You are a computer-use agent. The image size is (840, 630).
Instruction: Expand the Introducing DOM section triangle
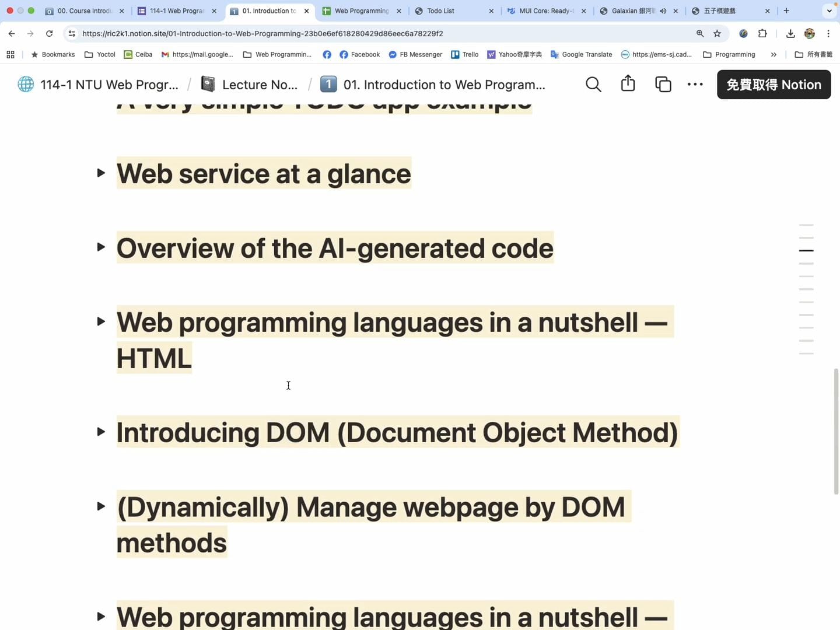tap(101, 432)
